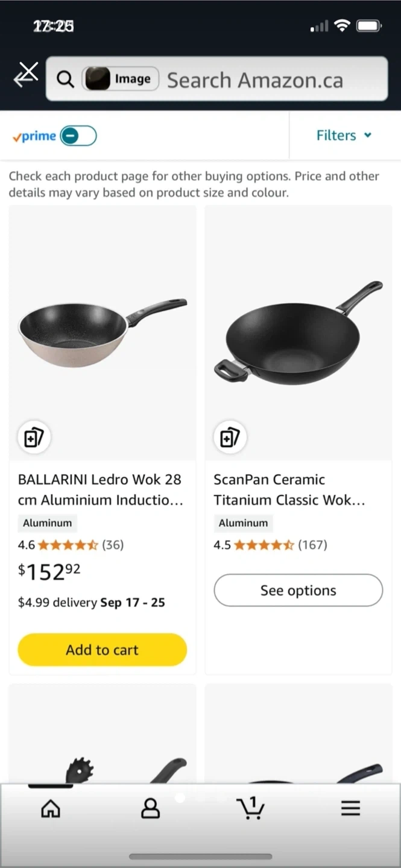
Task: Tap the search magnifier icon
Action: (65, 79)
